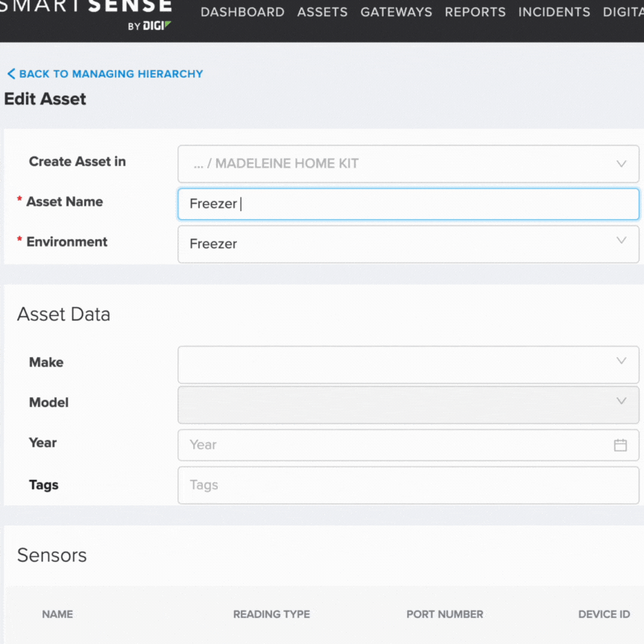This screenshot has width=644, height=644.
Task: Open the Dashboard menu
Action: [242, 12]
